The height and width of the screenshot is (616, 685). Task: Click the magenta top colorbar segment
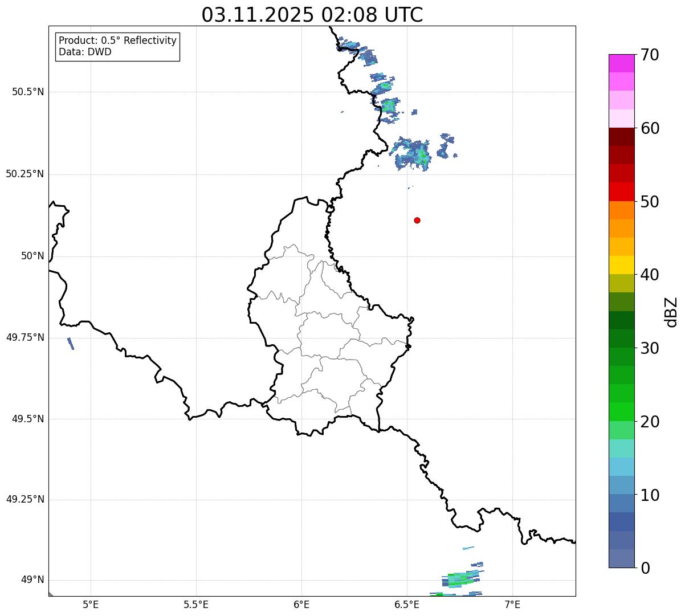pos(622,63)
